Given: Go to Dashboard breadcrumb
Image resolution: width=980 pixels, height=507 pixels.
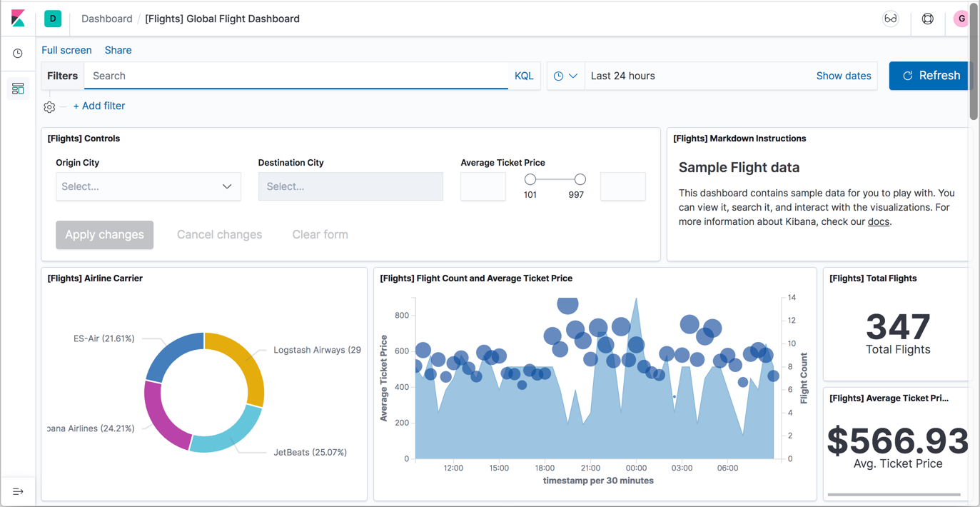Looking at the screenshot, I should tap(106, 19).
